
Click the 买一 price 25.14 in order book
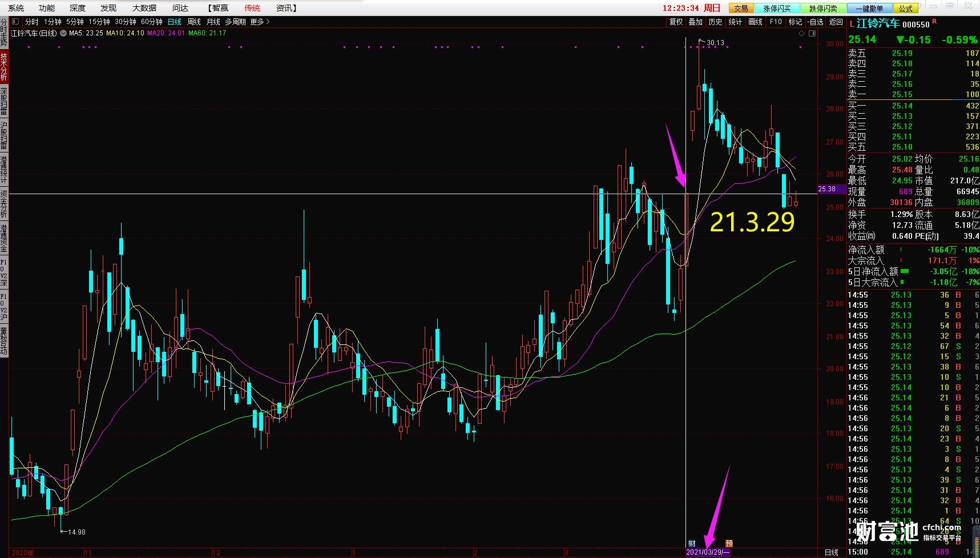[902, 106]
